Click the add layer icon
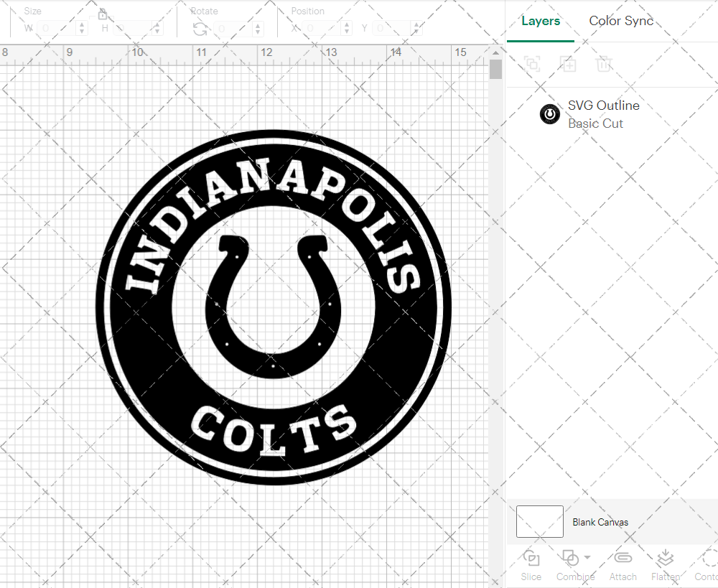The image size is (718, 588). [568, 64]
